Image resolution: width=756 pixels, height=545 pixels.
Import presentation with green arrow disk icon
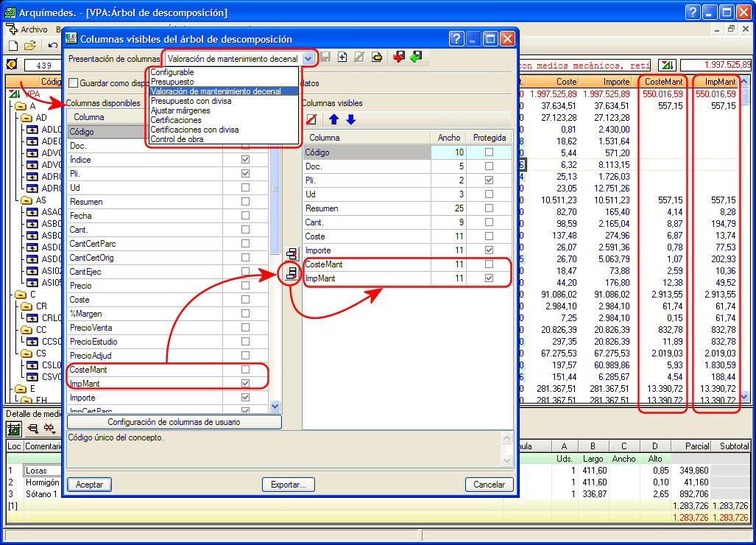tap(416, 57)
